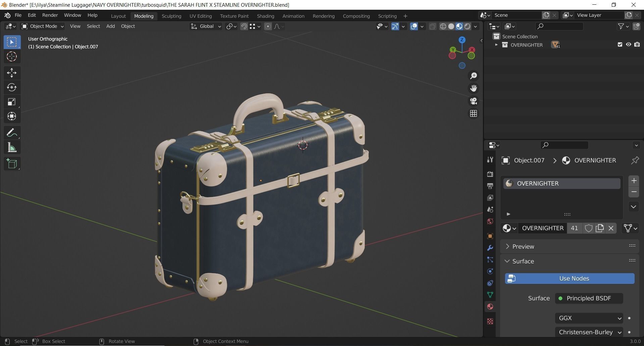The width and height of the screenshot is (644, 346).
Task: Open Object Data properties tab
Action: pyautogui.click(x=490, y=295)
